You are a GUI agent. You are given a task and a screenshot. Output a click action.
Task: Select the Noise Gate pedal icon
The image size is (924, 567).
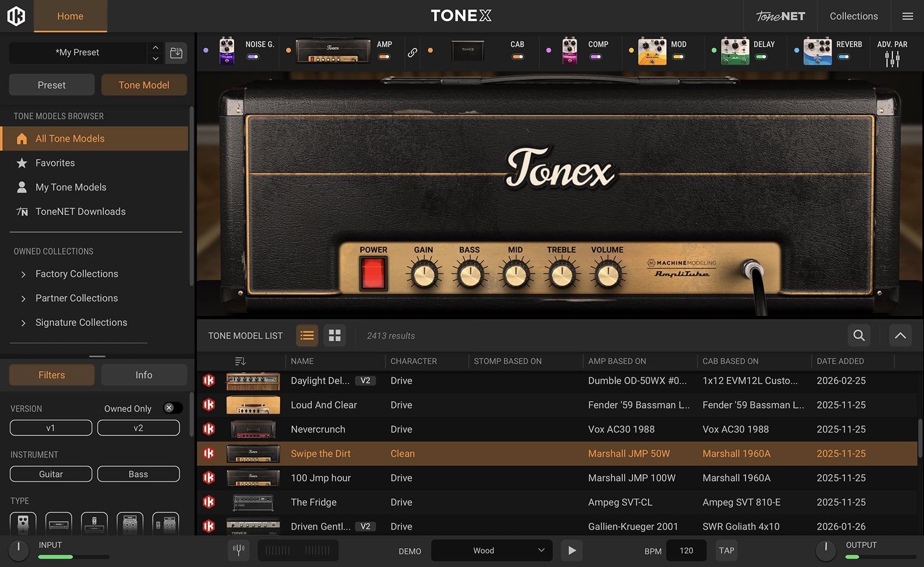(x=227, y=51)
